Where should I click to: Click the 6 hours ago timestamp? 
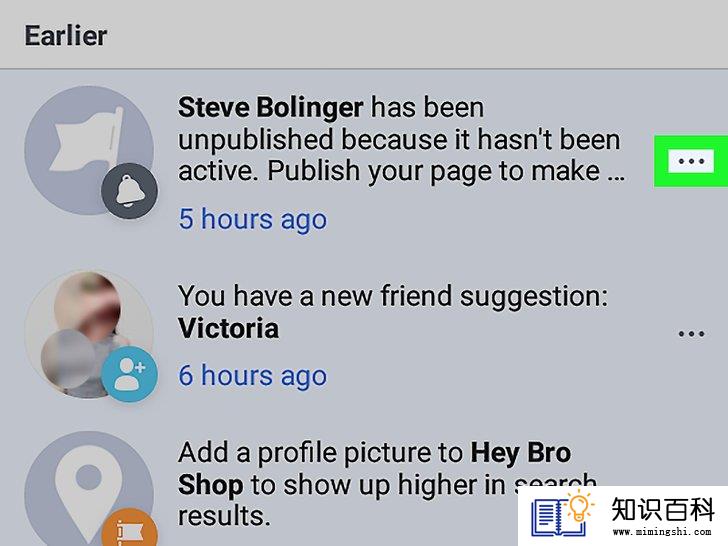click(x=253, y=375)
